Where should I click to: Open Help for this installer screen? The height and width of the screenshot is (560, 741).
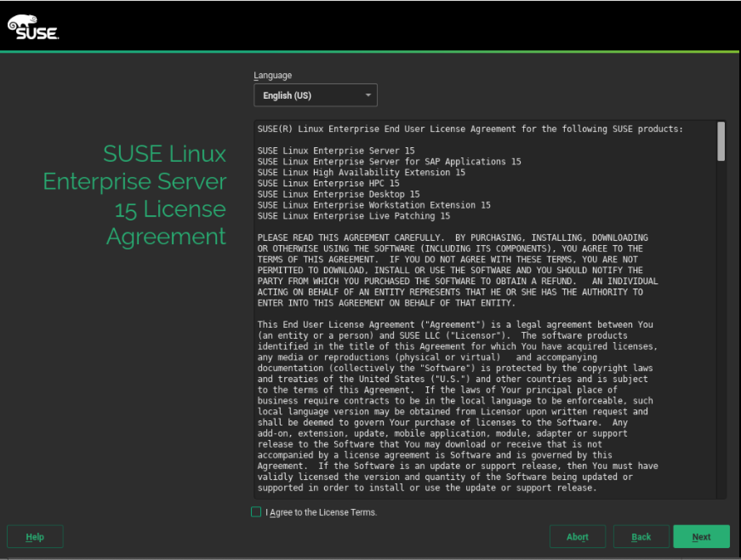(x=34, y=537)
